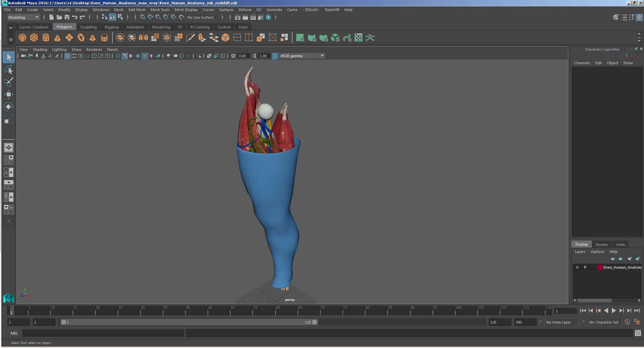Activate the Paint Selection tool
The height and width of the screenshot is (348, 644).
[9, 82]
